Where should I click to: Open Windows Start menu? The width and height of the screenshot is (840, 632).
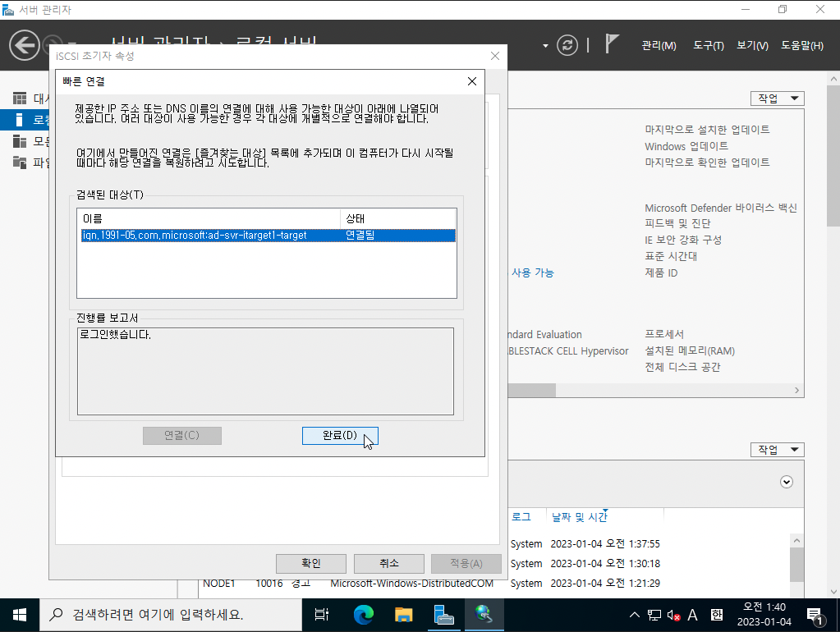(20, 615)
